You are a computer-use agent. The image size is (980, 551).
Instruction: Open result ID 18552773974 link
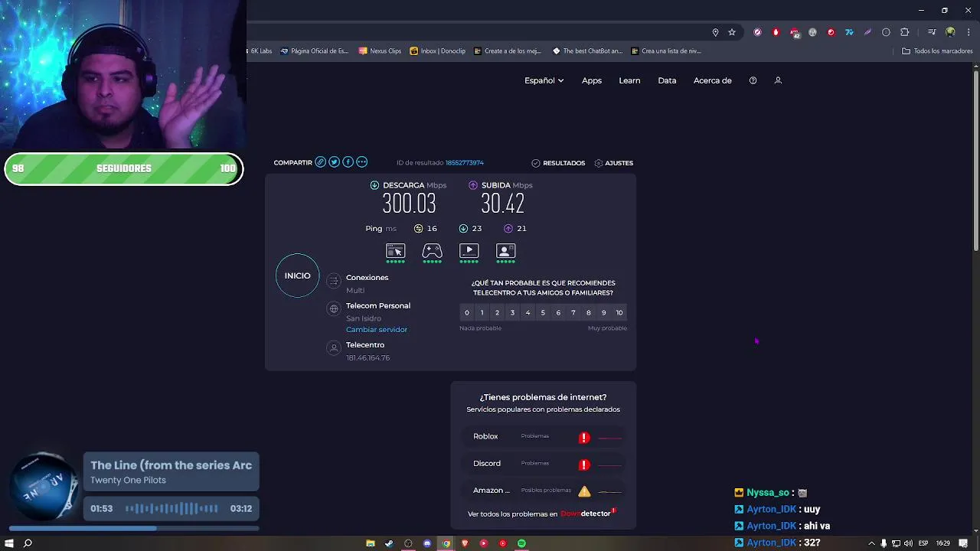(x=464, y=163)
